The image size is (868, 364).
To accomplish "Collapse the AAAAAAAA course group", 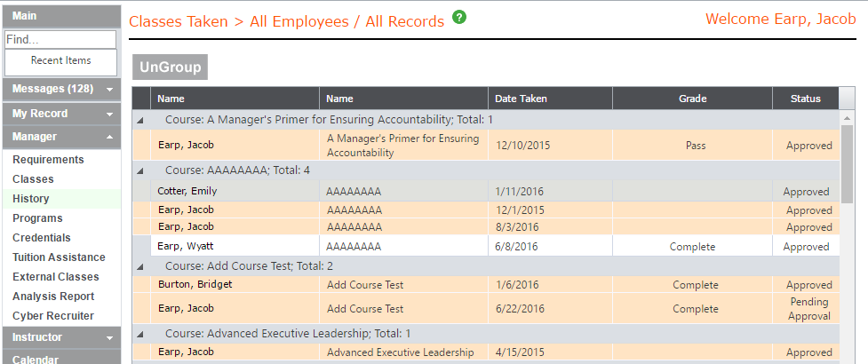I will click(x=140, y=171).
